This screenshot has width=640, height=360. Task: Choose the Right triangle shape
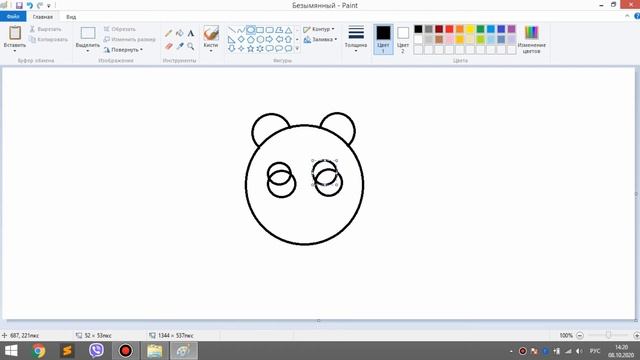[x=231, y=40]
